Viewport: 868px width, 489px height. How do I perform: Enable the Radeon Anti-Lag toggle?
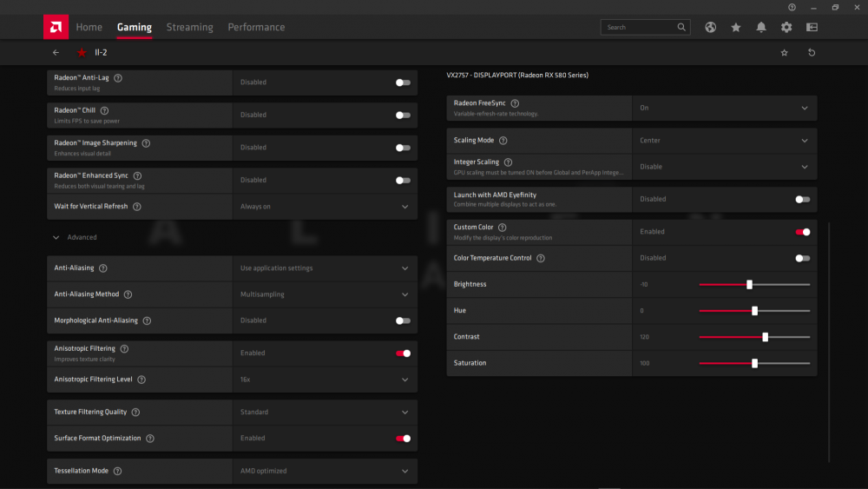(403, 83)
